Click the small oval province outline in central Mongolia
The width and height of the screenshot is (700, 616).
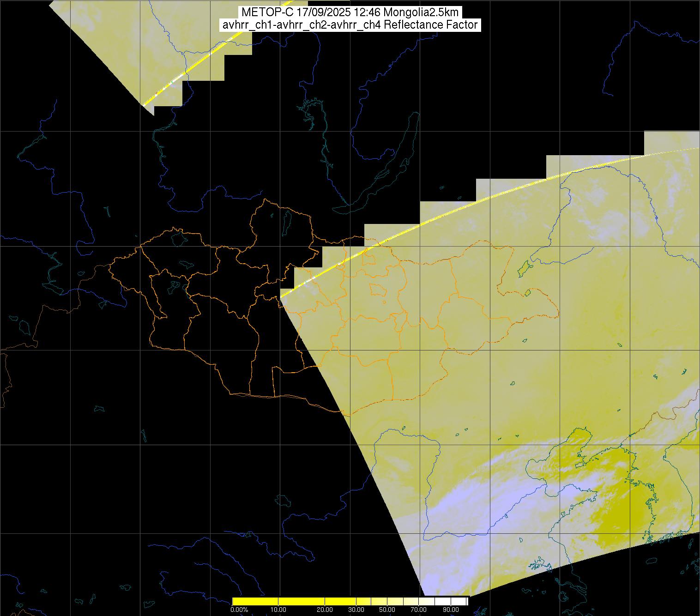pos(378,290)
